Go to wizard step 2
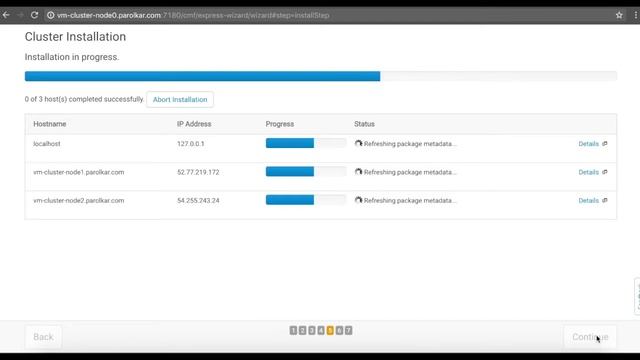Image resolution: width=640 pixels, height=360 pixels. (302, 330)
